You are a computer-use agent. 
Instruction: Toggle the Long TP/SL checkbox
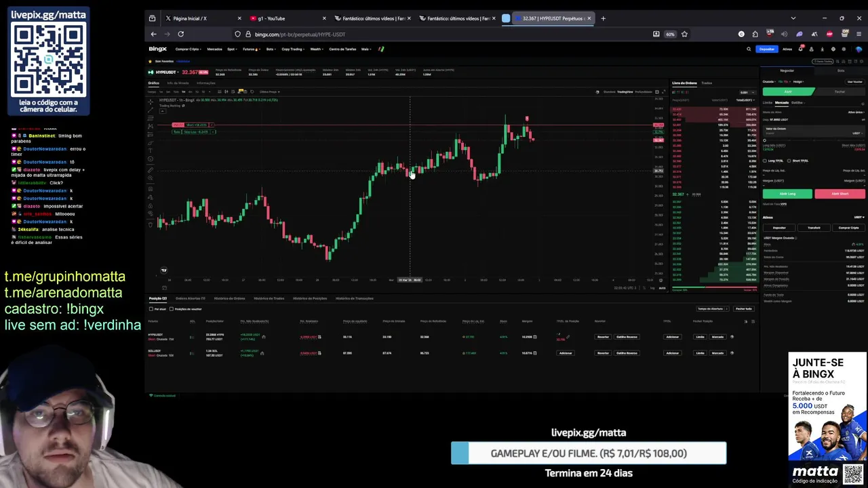[x=765, y=161]
